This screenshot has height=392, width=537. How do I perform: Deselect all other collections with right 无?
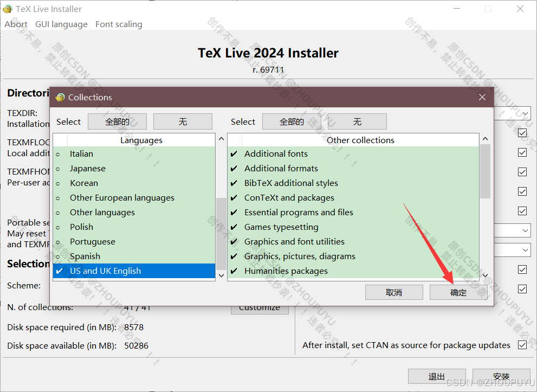[357, 121]
